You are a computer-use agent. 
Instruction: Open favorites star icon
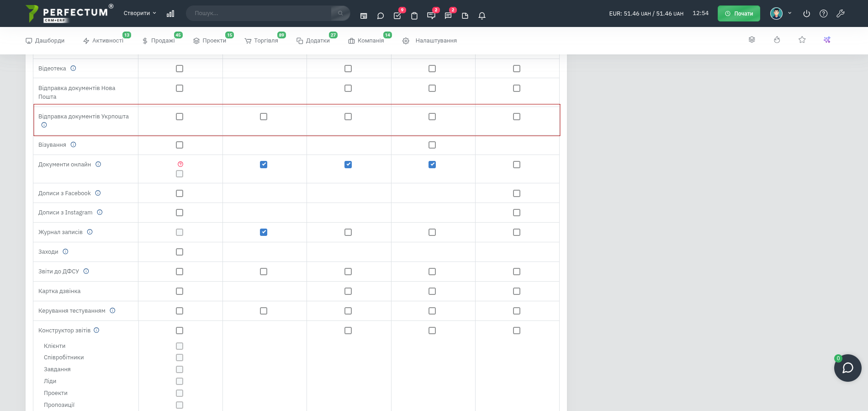point(802,40)
